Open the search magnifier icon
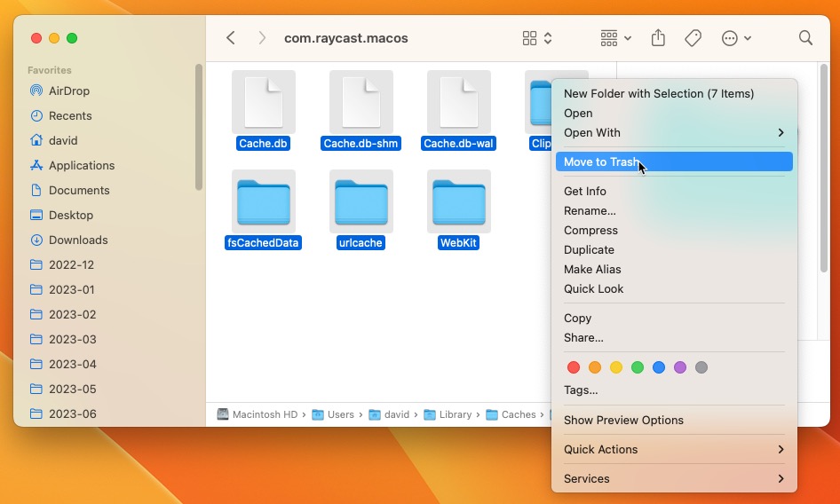 click(805, 38)
